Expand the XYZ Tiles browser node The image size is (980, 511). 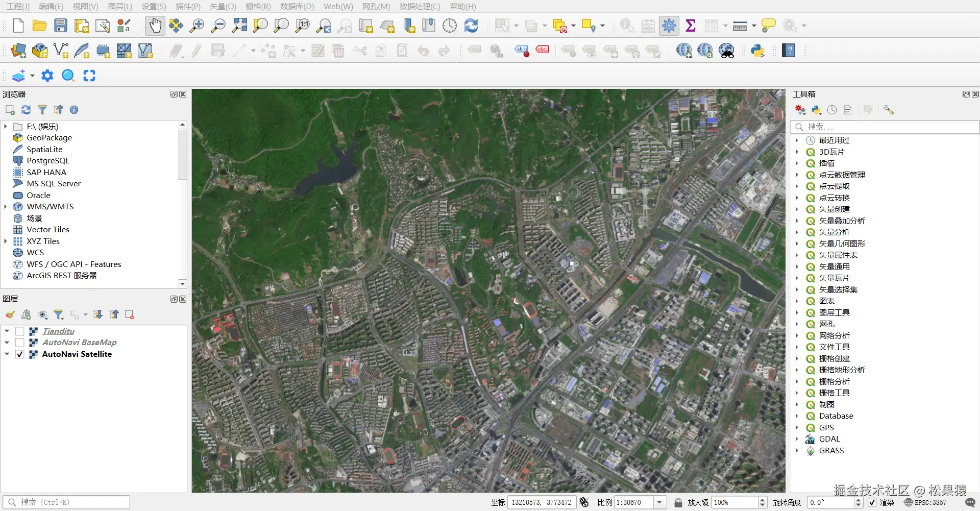(x=6, y=241)
